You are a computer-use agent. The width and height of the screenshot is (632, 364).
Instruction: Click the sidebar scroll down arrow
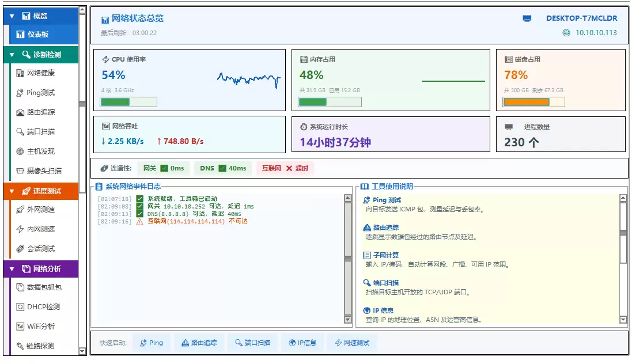point(82,351)
